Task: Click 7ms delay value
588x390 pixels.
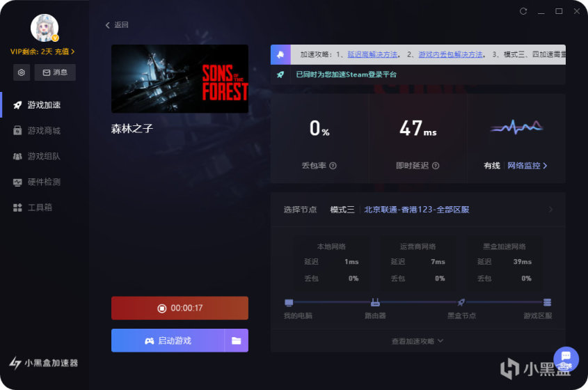Action: (438, 262)
